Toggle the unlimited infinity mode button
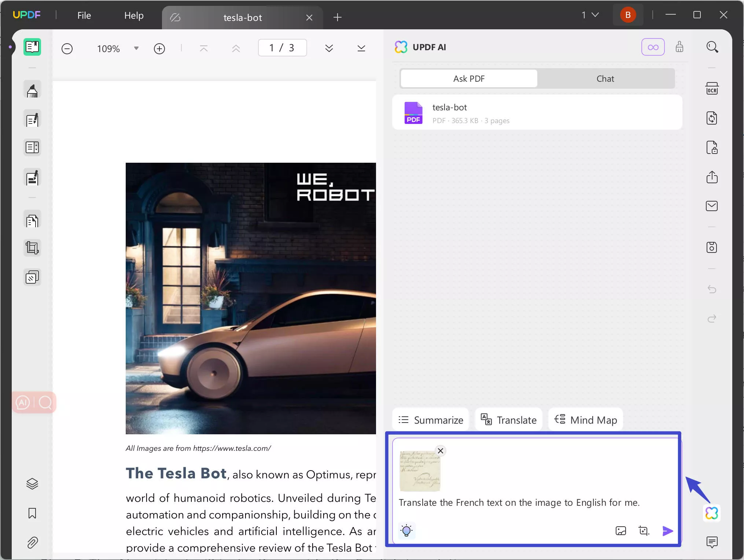Screen dimensions: 744x560 pos(653,47)
